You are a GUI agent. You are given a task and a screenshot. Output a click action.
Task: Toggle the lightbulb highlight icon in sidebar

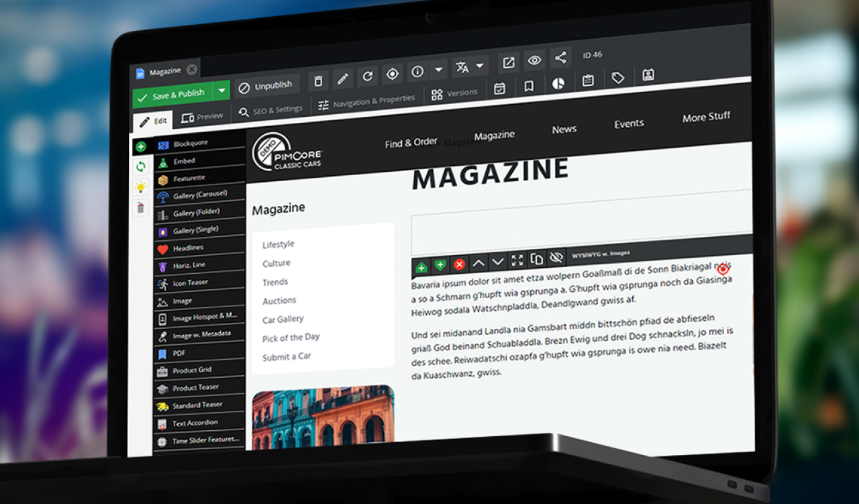click(141, 187)
